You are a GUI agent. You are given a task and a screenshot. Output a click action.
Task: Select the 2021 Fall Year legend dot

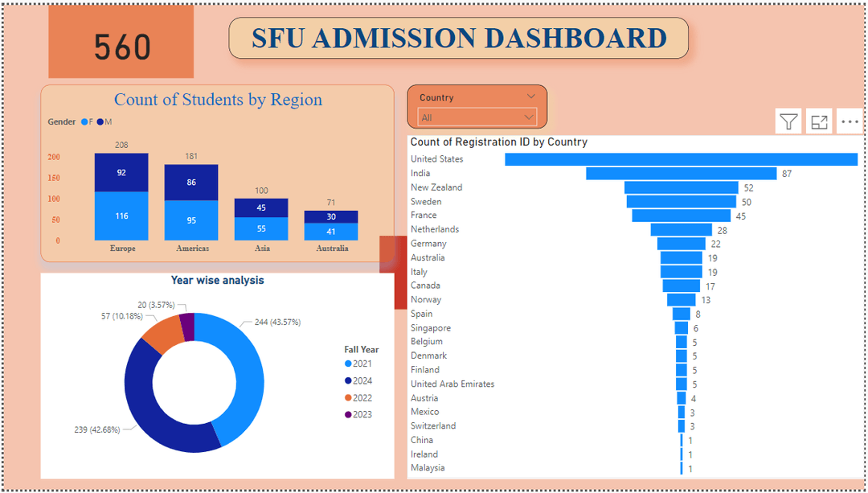click(348, 364)
